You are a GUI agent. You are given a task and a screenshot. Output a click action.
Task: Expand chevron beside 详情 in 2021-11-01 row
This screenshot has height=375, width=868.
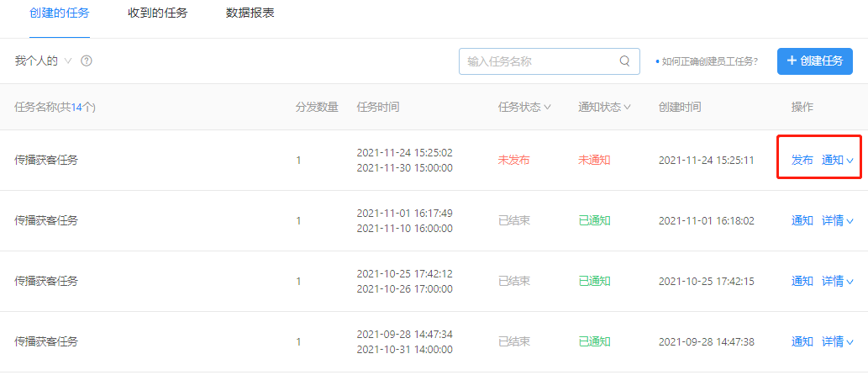coord(850,221)
